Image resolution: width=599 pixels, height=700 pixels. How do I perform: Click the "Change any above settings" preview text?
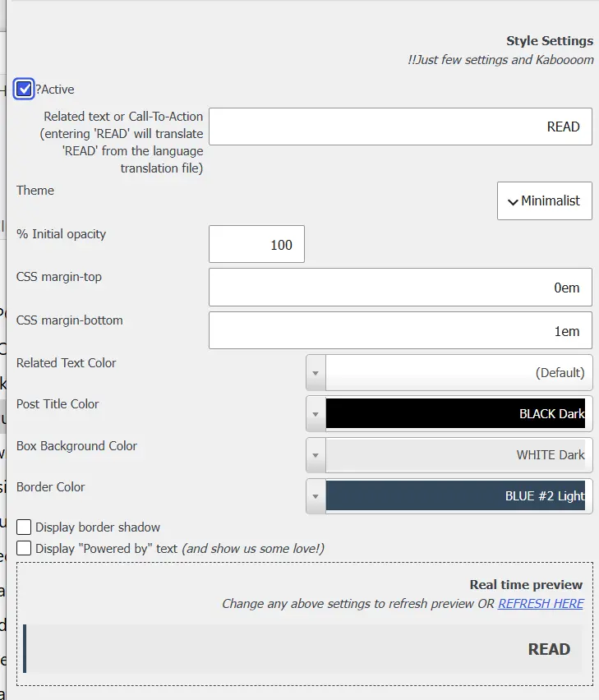(358, 604)
